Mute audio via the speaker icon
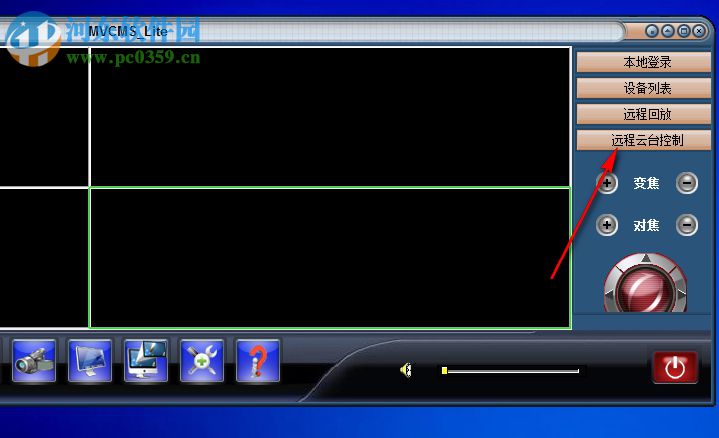 click(x=406, y=370)
